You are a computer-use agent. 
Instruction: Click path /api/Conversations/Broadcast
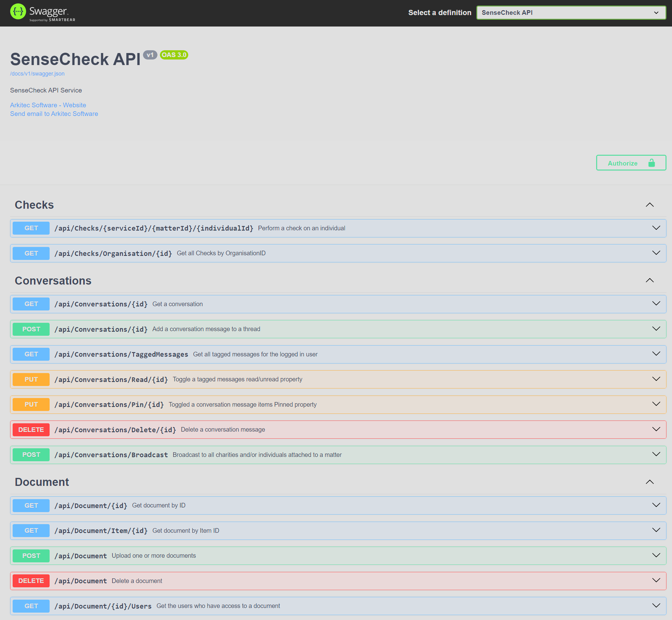(x=111, y=455)
